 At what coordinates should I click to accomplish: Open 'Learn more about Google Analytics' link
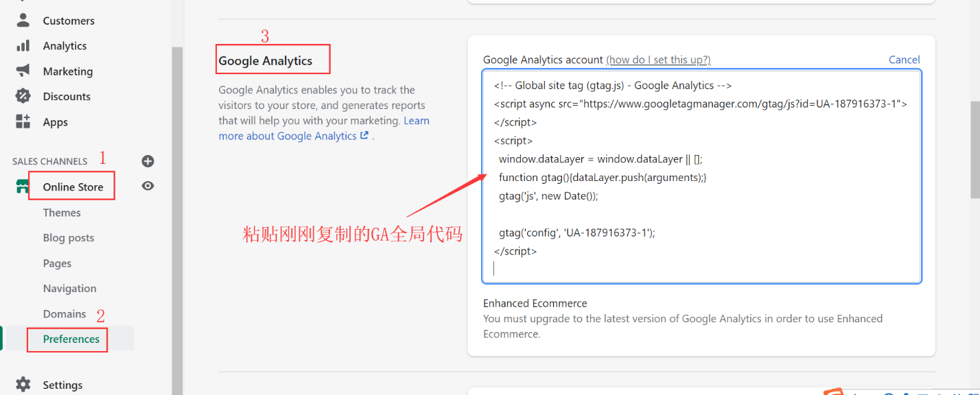[x=324, y=128]
